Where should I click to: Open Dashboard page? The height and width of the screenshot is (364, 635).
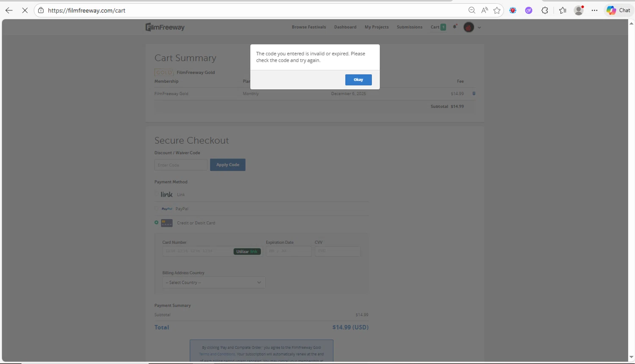pyautogui.click(x=345, y=27)
